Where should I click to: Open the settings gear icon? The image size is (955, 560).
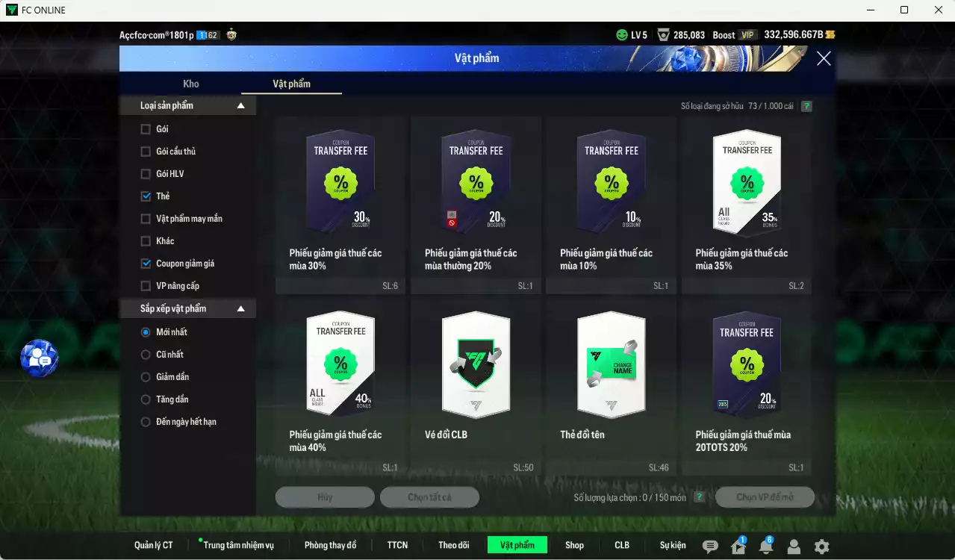point(821,547)
